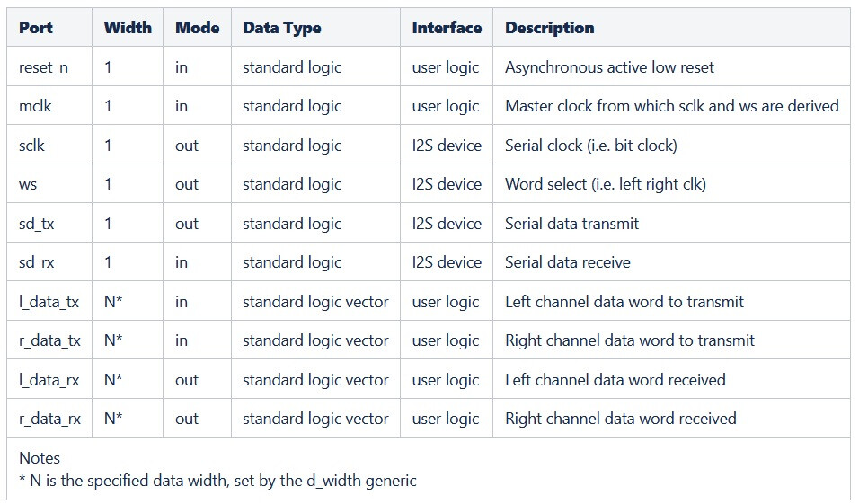Click the l_data_tx port cell
This screenshot has width=859, height=504.
(x=49, y=302)
